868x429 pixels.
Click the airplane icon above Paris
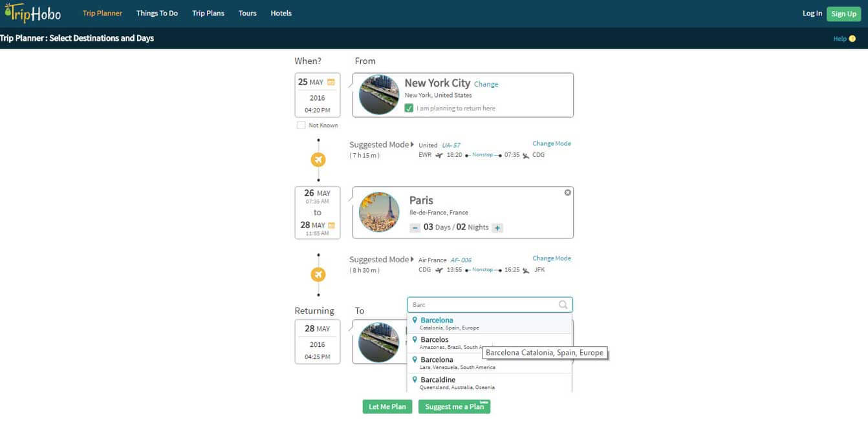coord(318,160)
